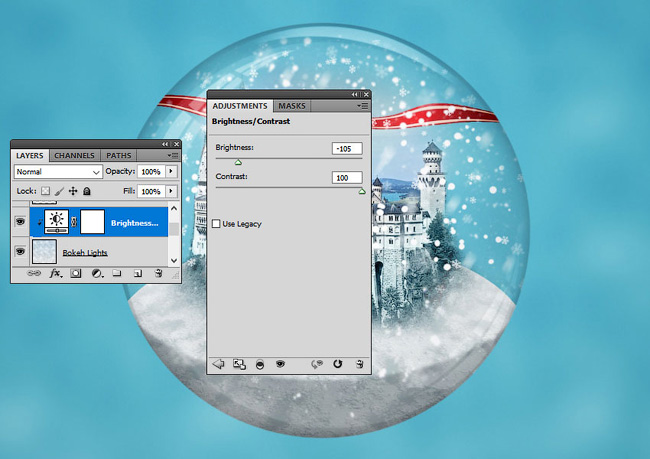Create a new layer

(x=138, y=274)
